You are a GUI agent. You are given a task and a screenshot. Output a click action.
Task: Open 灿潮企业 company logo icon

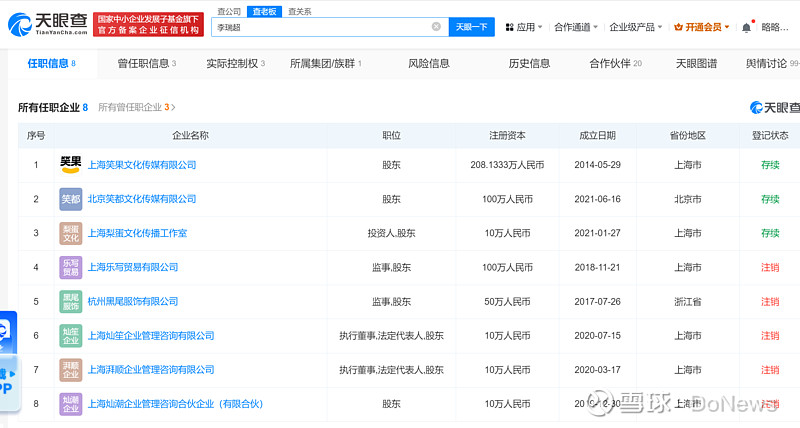70,404
